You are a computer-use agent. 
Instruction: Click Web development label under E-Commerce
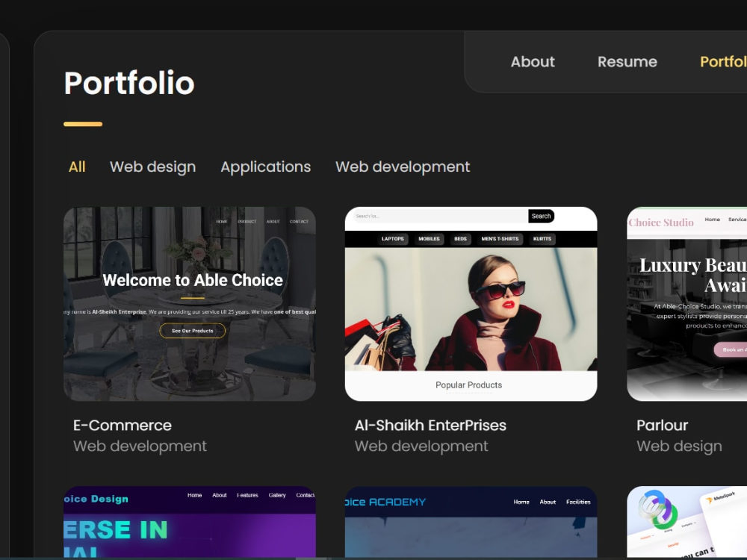click(x=140, y=447)
